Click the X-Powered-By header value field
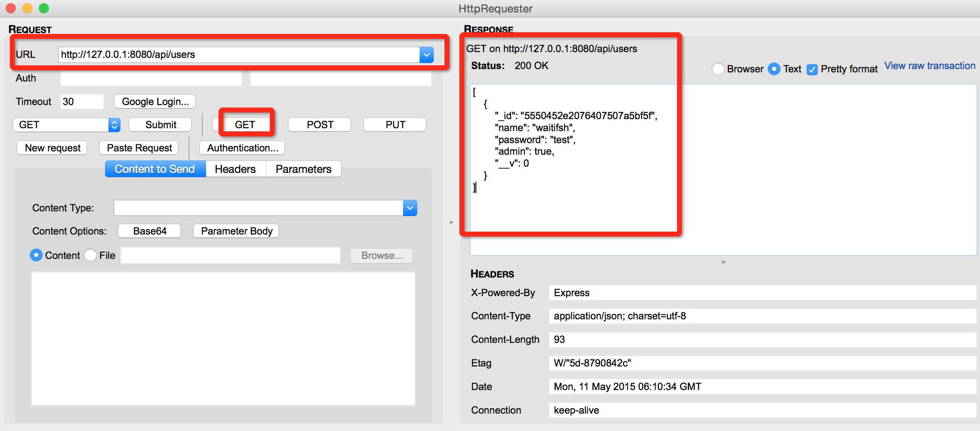Image resolution: width=980 pixels, height=431 pixels. click(x=762, y=293)
